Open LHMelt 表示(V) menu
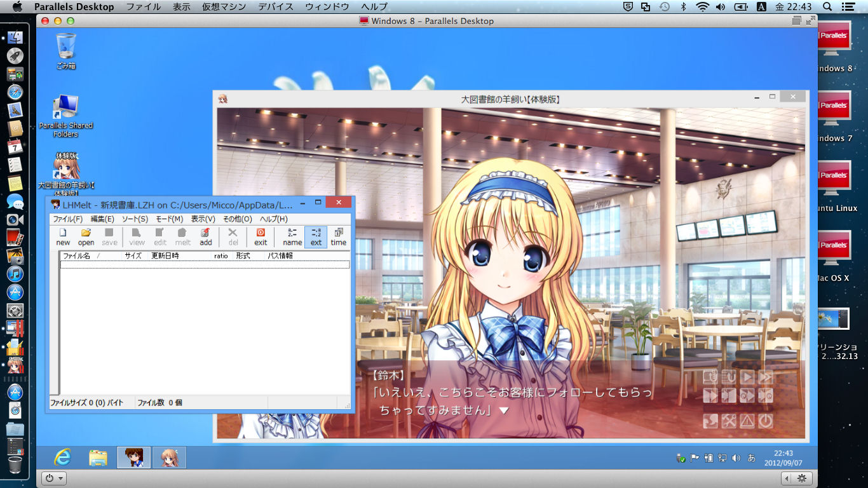868x488 pixels. pyautogui.click(x=203, y=219)
